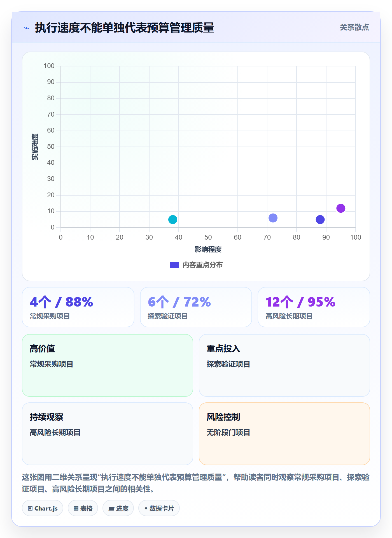Click the lightning bolt icon in header
392x538 pixels.
(x=27, y=28)
